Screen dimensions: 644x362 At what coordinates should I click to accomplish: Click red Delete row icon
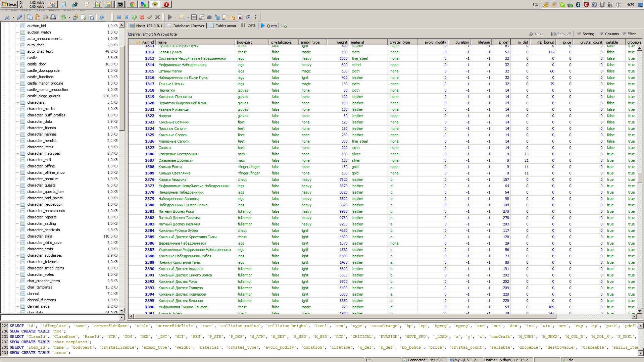pyautogui.click(x=142, y=17)
